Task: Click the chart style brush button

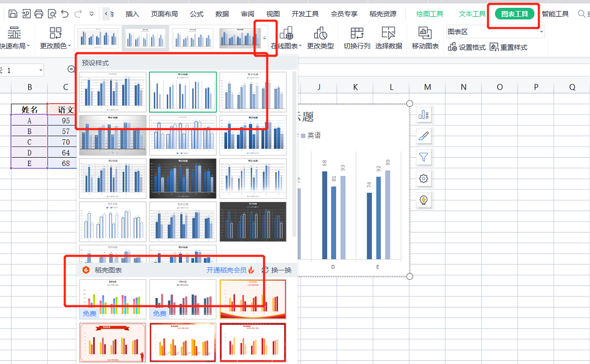Action: coord(424,136)
